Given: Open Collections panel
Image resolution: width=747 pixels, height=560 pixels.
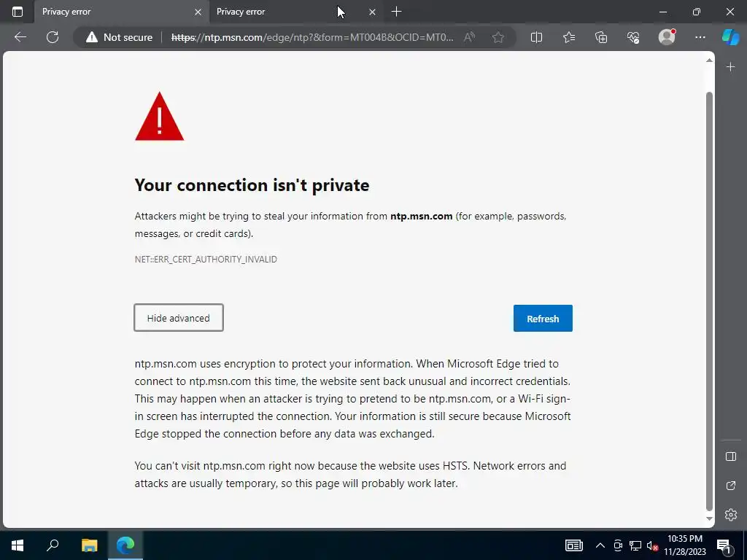Looking at the screenshot, I should click(x=601, y=37).
